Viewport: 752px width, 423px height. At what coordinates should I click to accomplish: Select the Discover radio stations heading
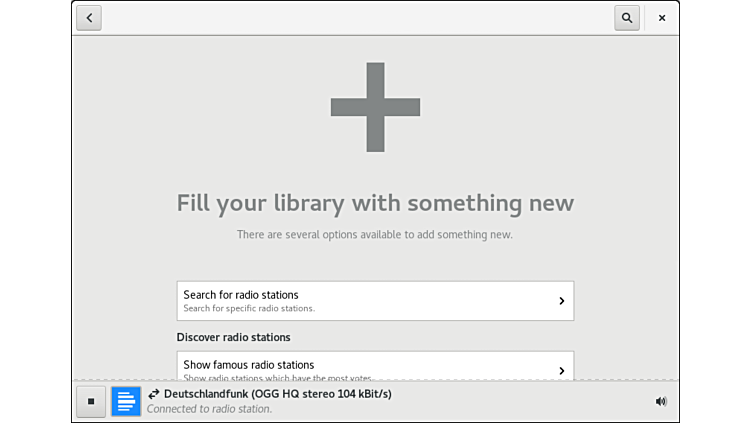(x=233, y=337)
